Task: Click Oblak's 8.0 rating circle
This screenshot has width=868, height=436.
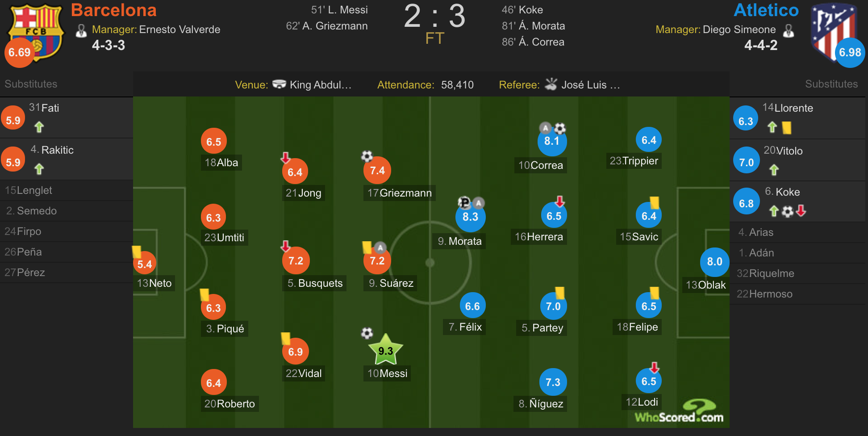Action: (714, 261)
